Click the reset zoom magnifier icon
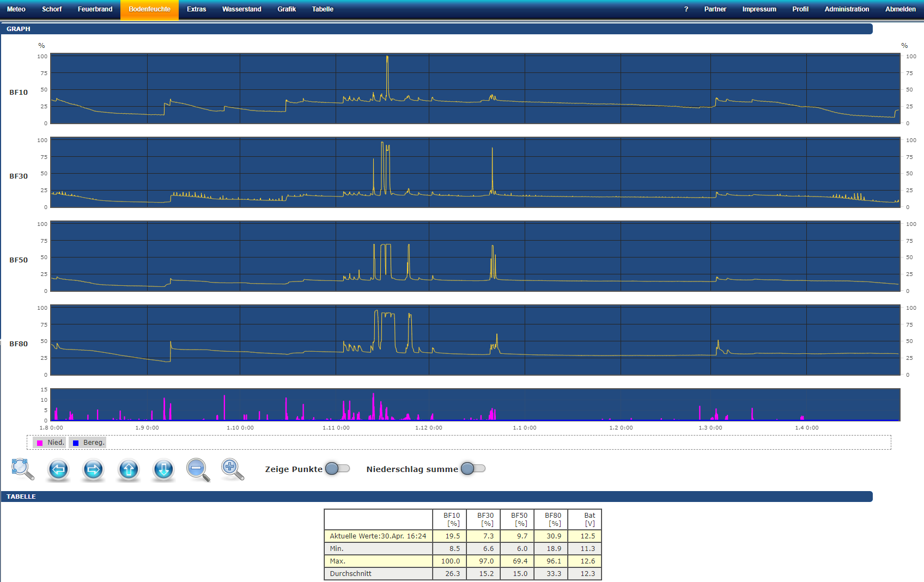924x582 pixels. coord(22,469)
